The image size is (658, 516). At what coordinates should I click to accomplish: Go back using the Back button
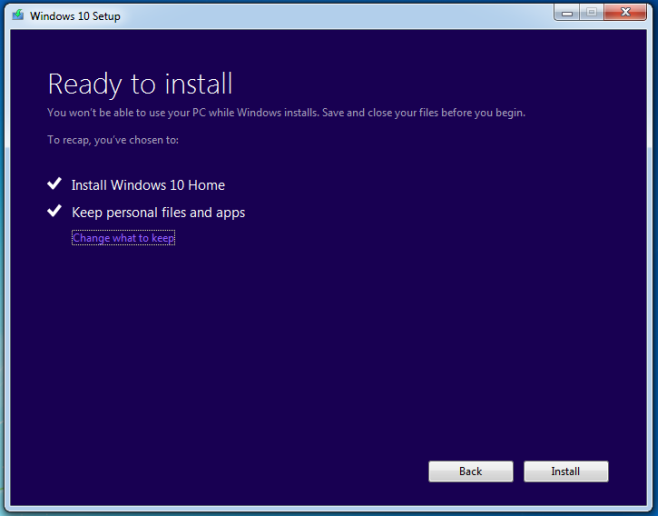(470, 471)
